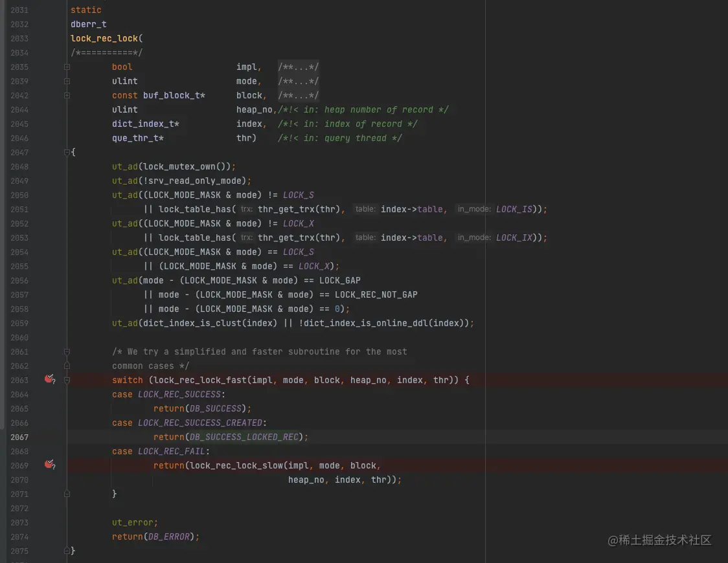Click LOCK_REC_NOT_GAP constant
This screenshot has width=728, height=563.
click(376, 295)
